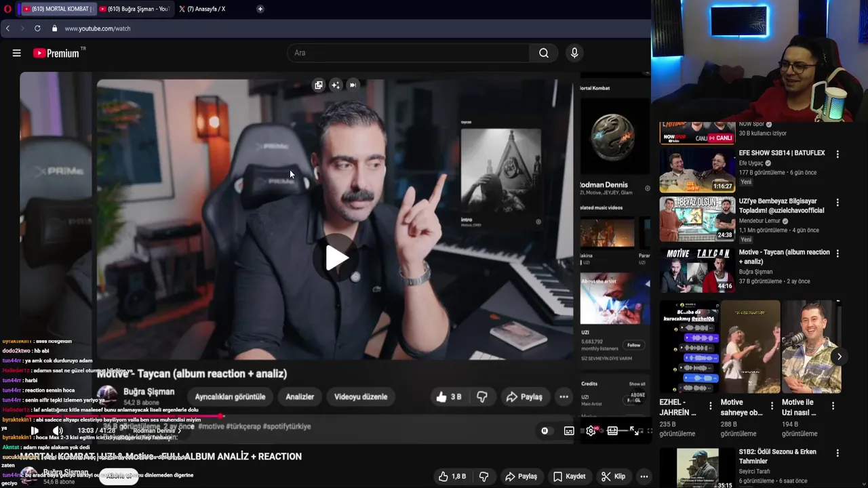868x488 pixels.
Task: Open options for Motive ile Uzi short
Action: click(833, 406)
